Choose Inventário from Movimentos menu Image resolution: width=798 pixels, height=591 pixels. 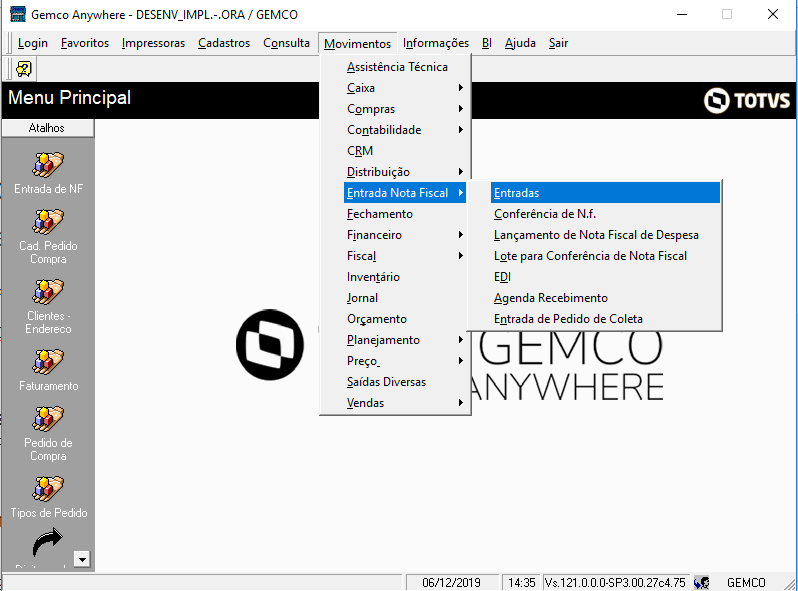tap(405, 277)
